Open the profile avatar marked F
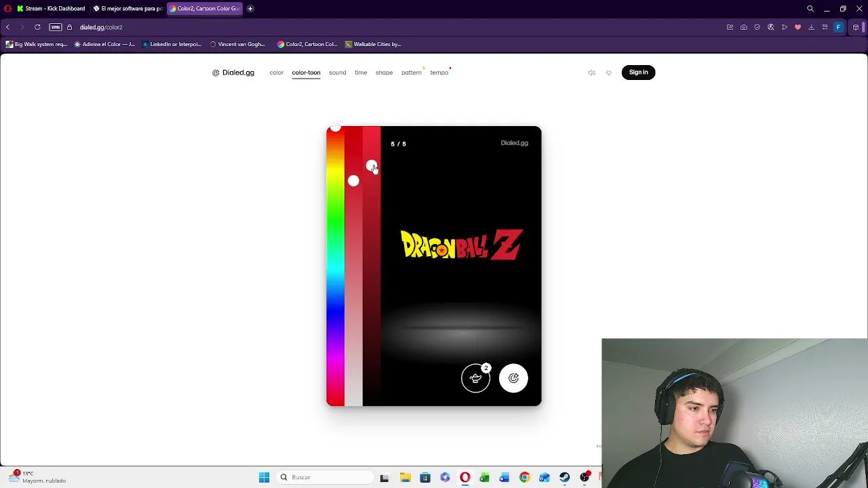868x488 pixels. [839, 27]
